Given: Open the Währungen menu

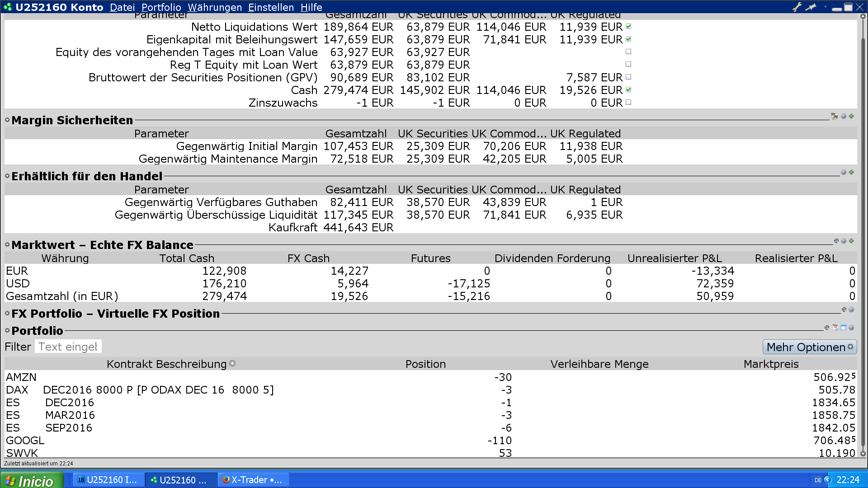Looking at the screenshot, I should pos(215,7).
